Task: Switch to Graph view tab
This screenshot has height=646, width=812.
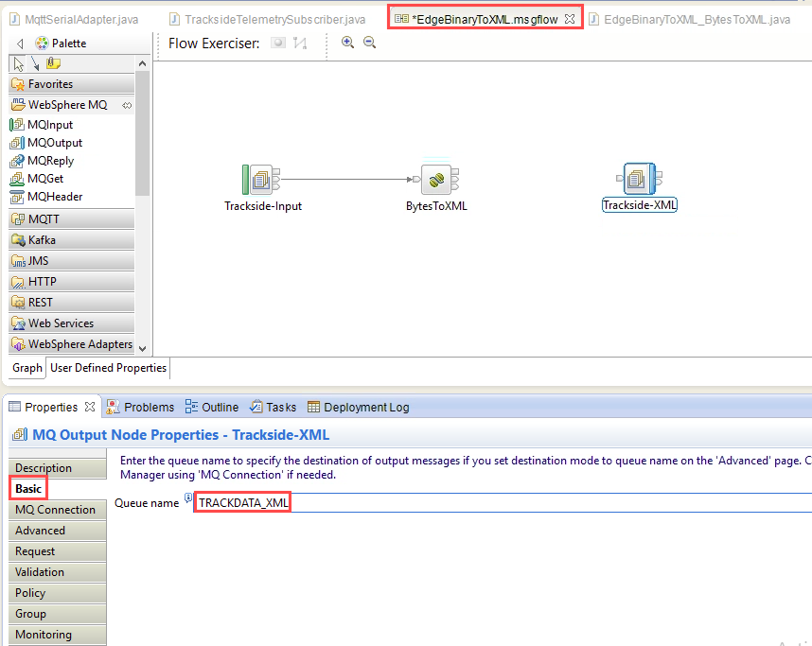Action: [x=26, y=368]
